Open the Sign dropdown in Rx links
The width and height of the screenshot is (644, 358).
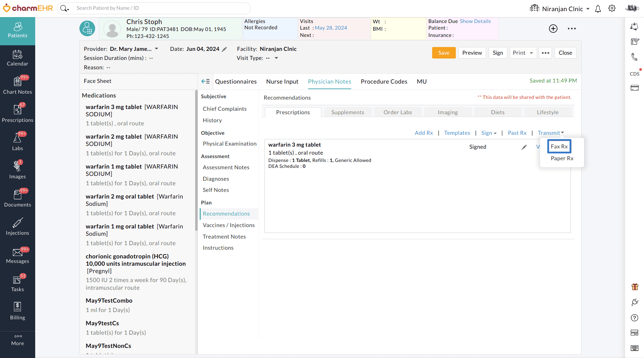pos(489,133)
